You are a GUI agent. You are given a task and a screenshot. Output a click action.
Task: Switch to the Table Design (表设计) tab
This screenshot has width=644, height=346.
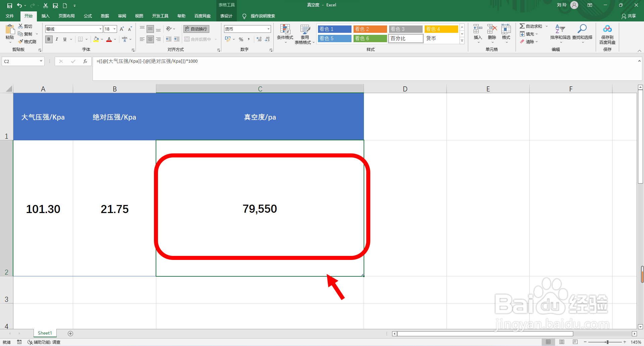pyautogui.click(x=226, y=16)
